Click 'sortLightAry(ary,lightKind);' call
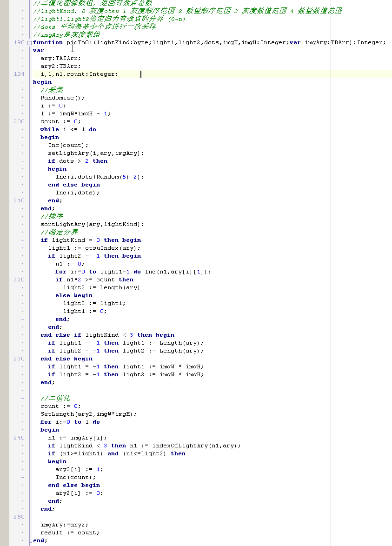Viewport: 392px width, 546px height. [92, 224]
